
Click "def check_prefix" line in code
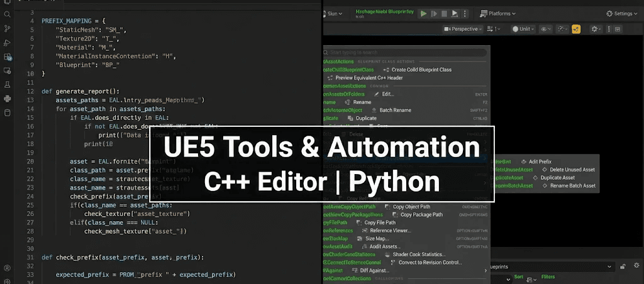123,258
